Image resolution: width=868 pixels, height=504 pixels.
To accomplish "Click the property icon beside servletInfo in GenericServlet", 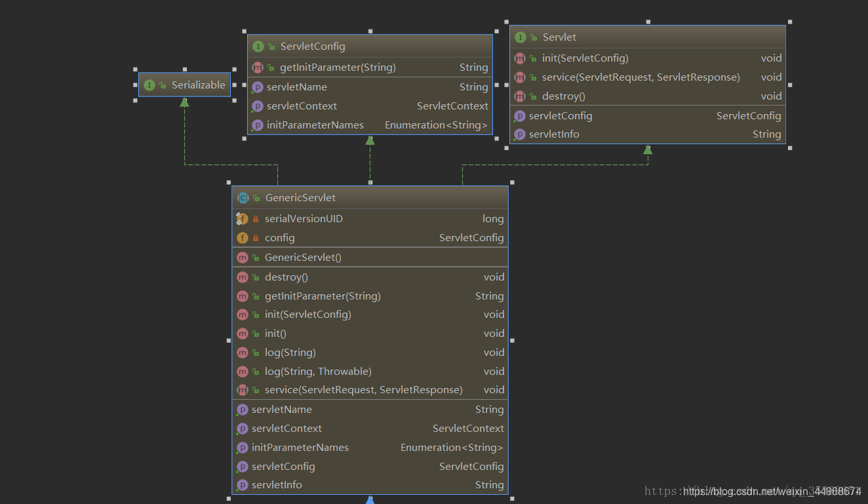I will point(243,485).
